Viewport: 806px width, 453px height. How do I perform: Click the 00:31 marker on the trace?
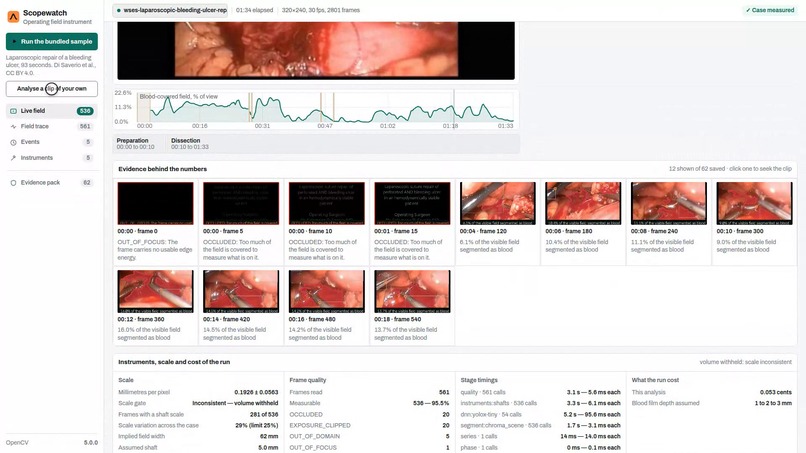pos(262,126)
